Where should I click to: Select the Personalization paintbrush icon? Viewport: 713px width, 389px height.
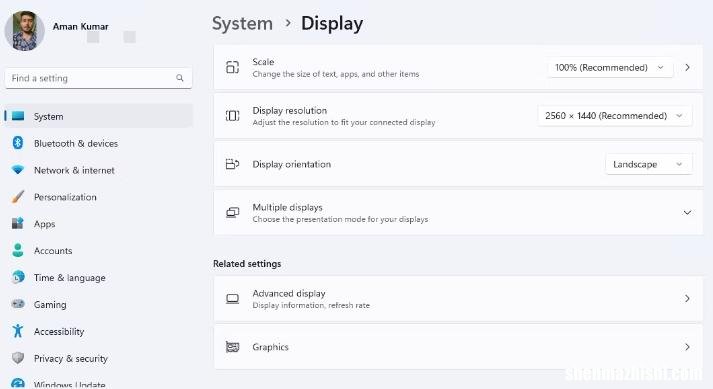[x=18, y=197]
